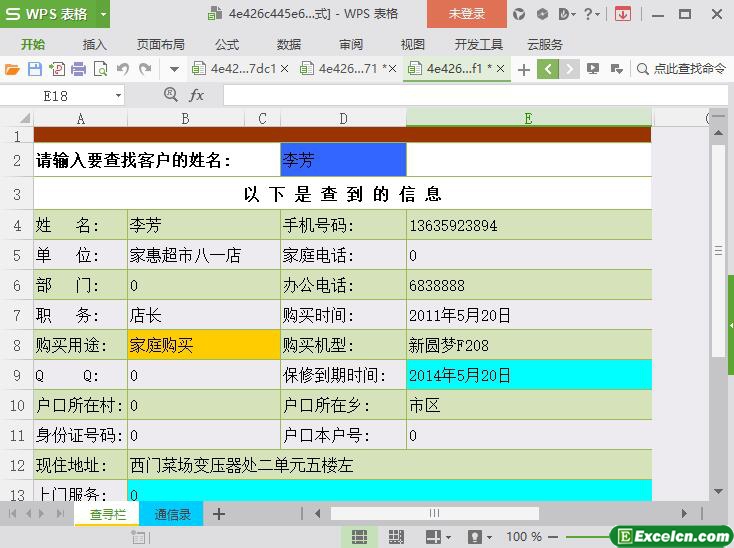
Task: Switch to the 通信录 sheet tab
Action: click(x=173, y=514)
